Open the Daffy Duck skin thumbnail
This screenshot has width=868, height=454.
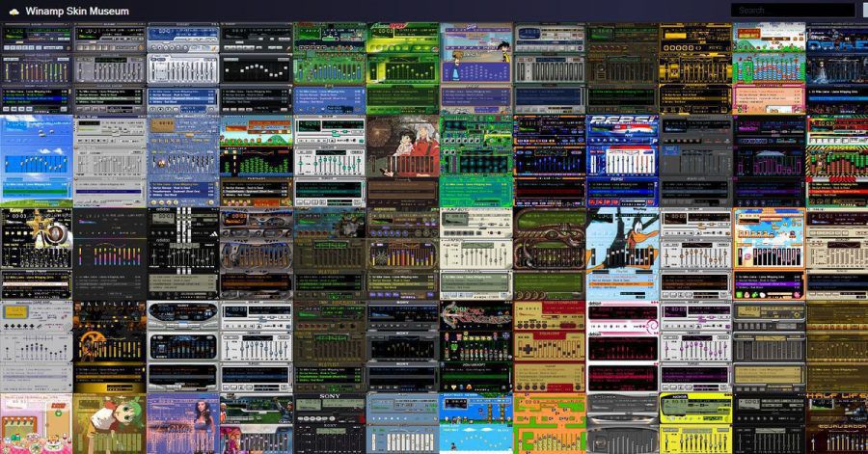click(622, 254)
